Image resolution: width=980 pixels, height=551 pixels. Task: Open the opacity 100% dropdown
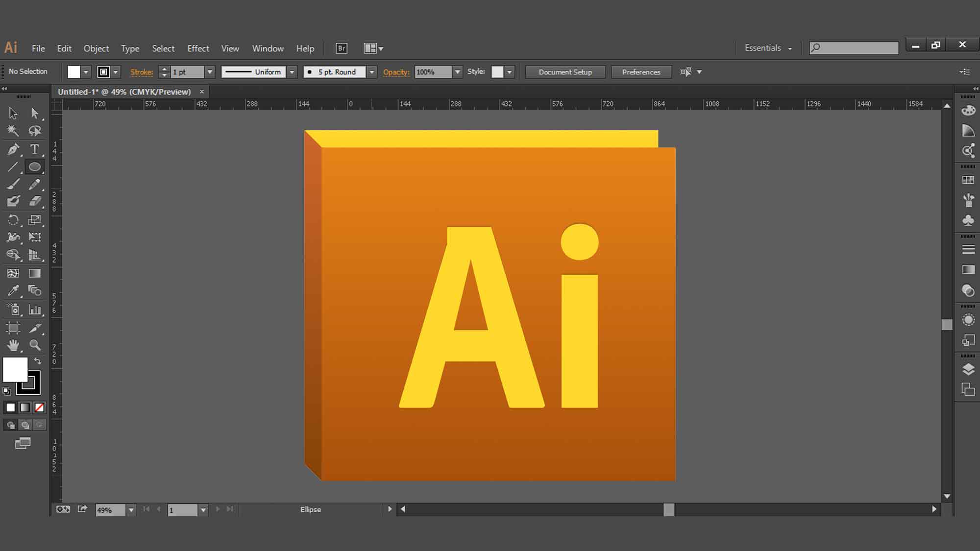pyautogui.click(x=457, y=72)
